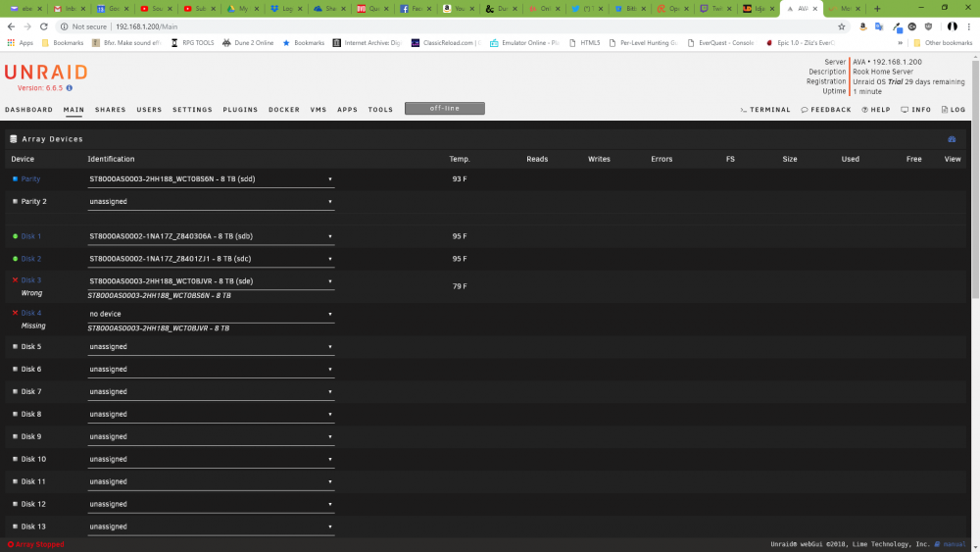Open the VMs tab
980x552 pixels.
(x=318, y=110)
